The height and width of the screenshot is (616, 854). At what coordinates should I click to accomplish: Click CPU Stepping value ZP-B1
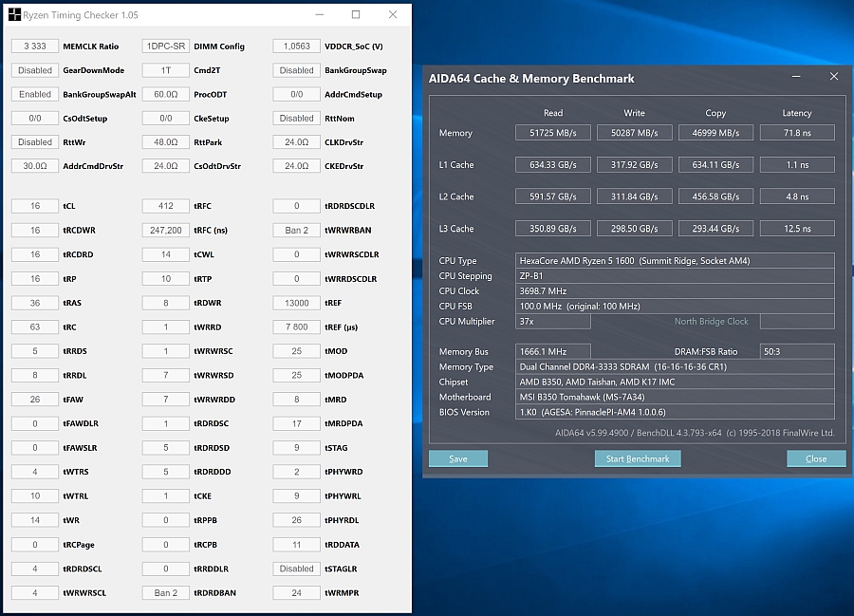click(675, 275)
